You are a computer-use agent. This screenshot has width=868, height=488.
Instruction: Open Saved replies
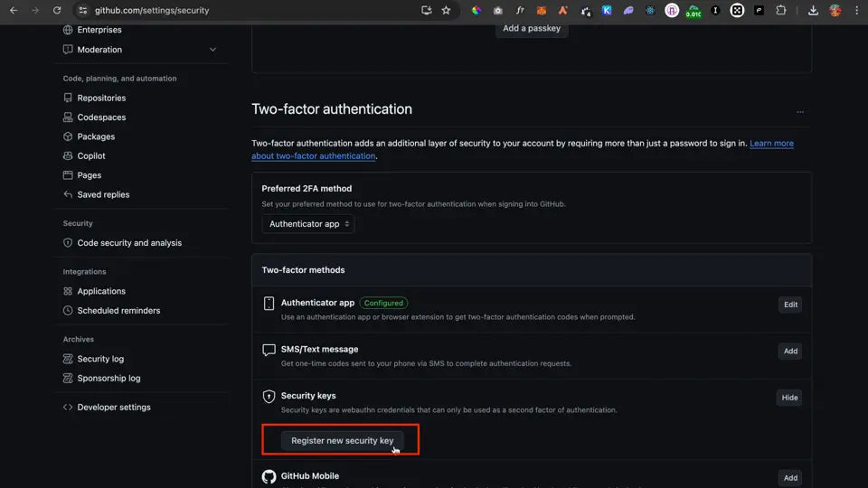tap(103, 194)
